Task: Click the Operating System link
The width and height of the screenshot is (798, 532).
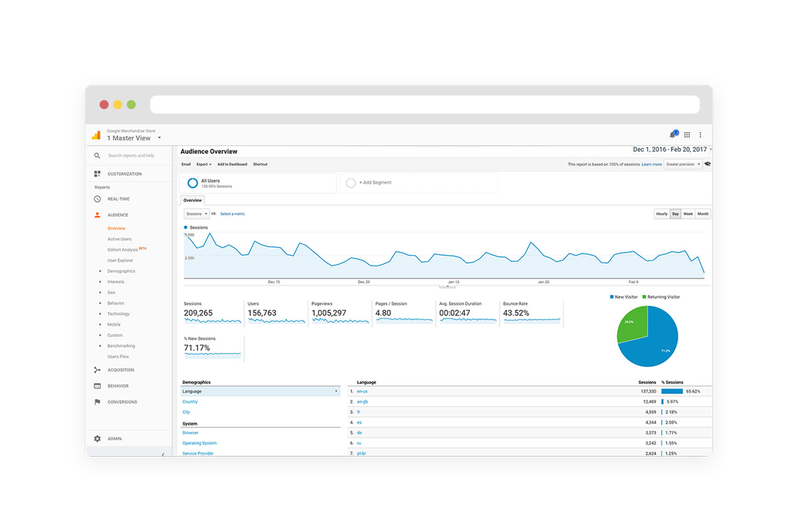Action: pos(199,443)
